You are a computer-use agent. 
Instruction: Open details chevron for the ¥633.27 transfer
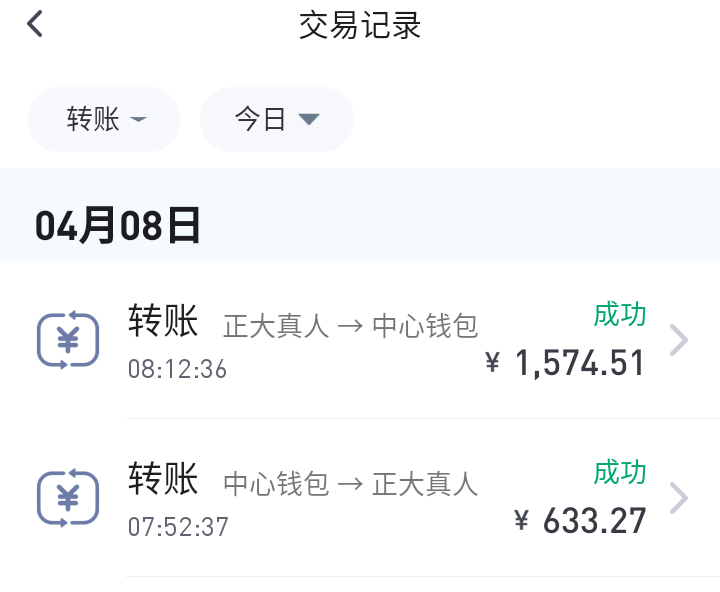coord(679,498)
